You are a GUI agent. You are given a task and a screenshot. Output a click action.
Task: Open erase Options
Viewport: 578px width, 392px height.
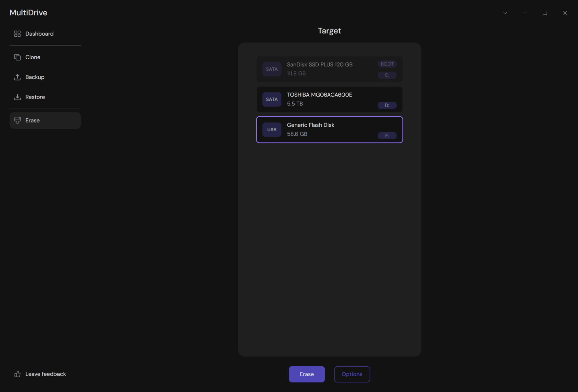(352, 374)
